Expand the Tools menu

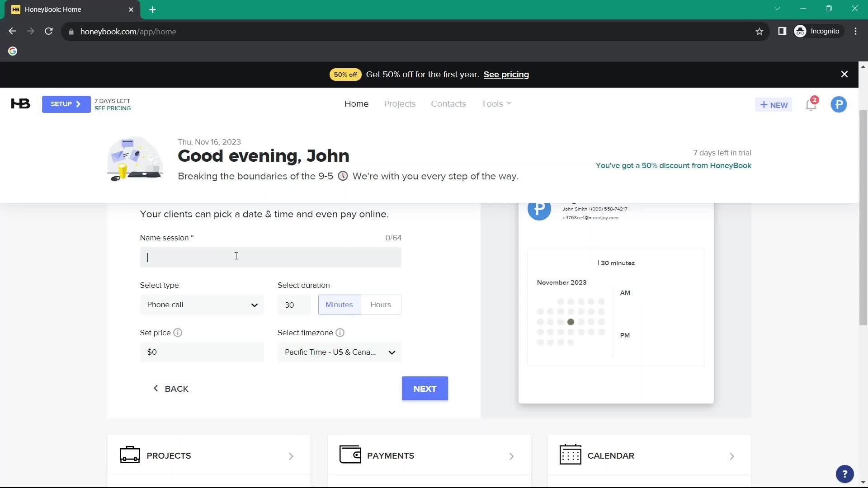tap(496, 103)
